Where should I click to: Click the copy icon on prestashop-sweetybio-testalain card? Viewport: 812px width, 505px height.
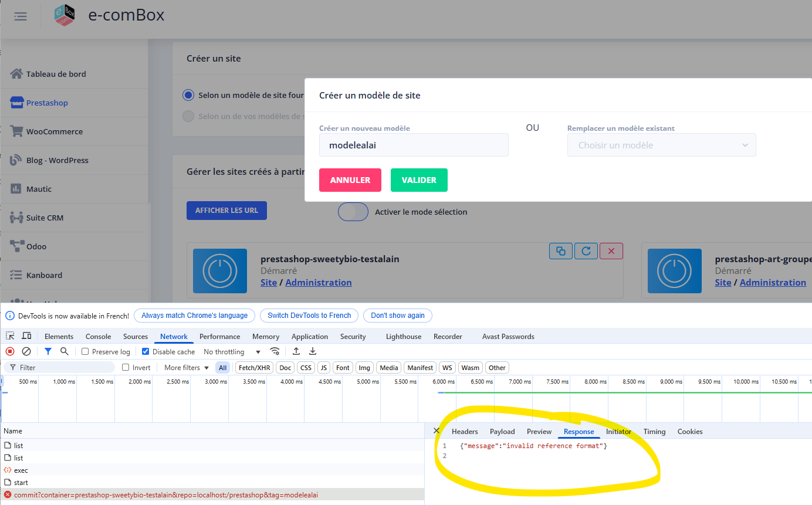[561, 251]
